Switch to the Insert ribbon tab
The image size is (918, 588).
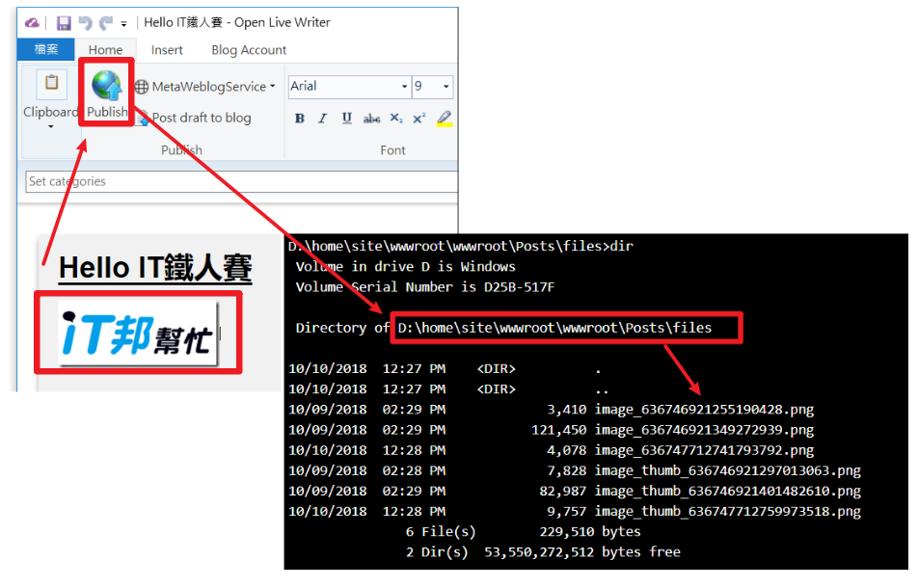(x=167, y=50)
